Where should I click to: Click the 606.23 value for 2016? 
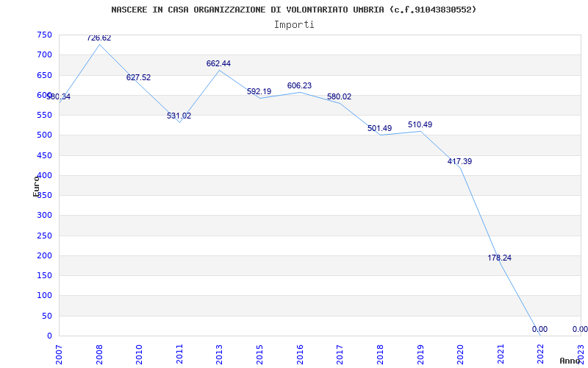pyautogui.click(x=299, y=85)
